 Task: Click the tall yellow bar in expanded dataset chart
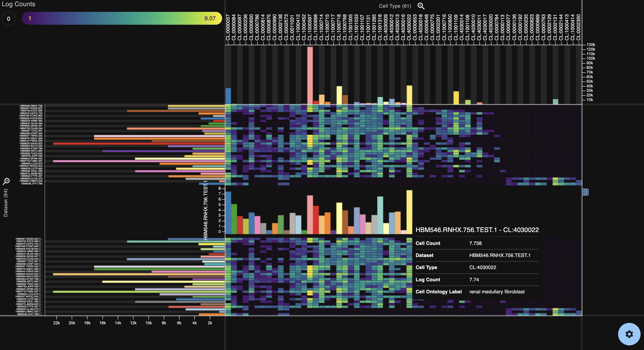coord(409,212)
